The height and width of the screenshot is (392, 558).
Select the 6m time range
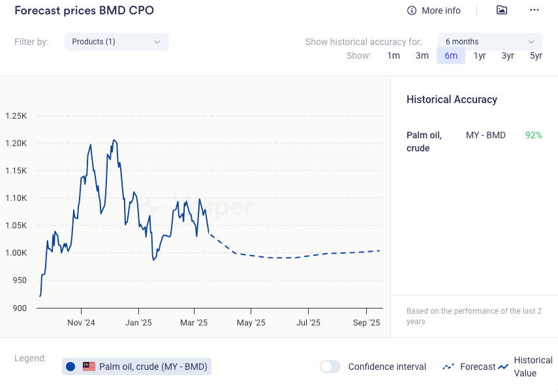click(451, 55)
